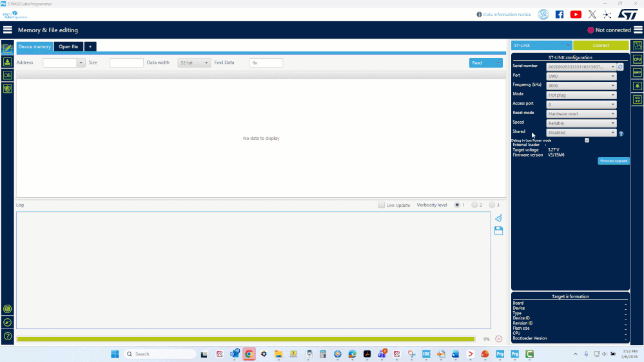Select verbosity level 2 radio button
This screenshot has height=362, width=644.
474,205
